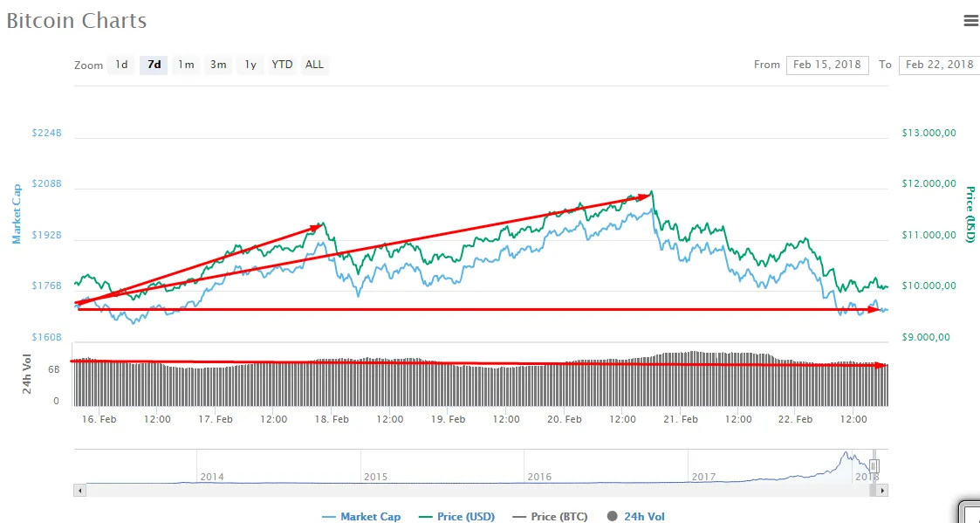Click the '$208B' market cap axis label

pos(46,184)
